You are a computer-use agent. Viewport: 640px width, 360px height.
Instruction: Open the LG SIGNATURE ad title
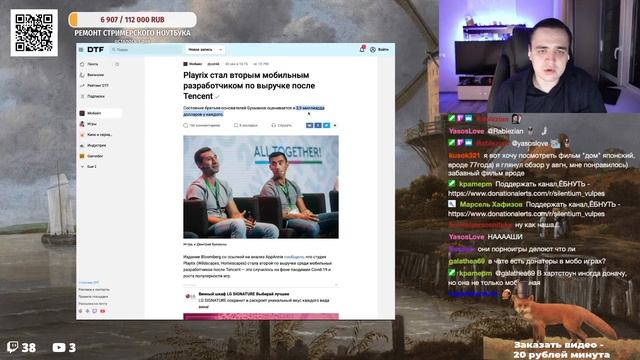[244, 294]
